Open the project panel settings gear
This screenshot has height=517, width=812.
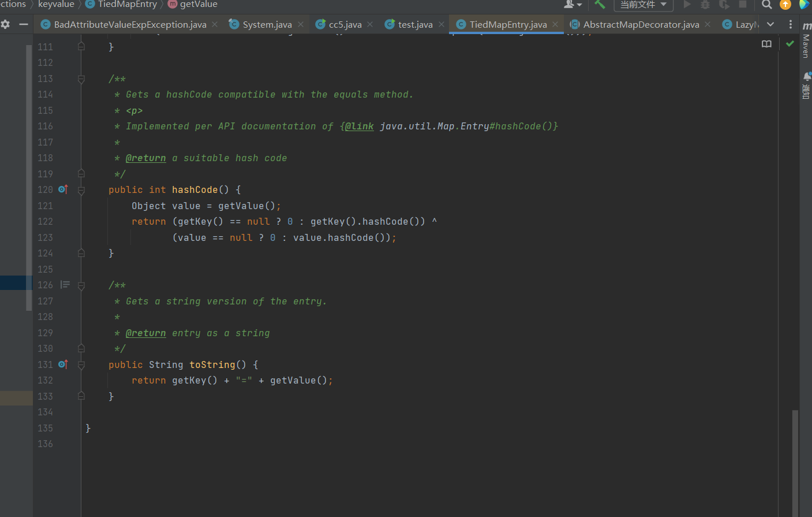click(x=6, y=24)
